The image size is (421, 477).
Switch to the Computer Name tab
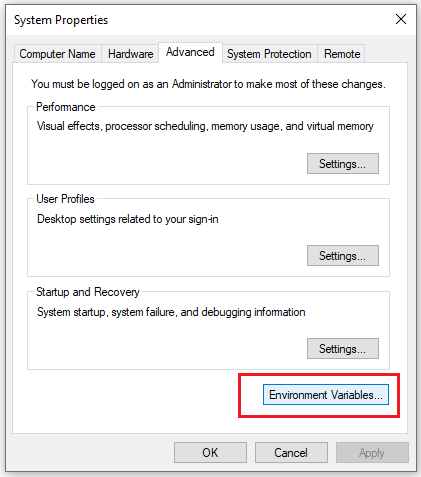(57, 54)
